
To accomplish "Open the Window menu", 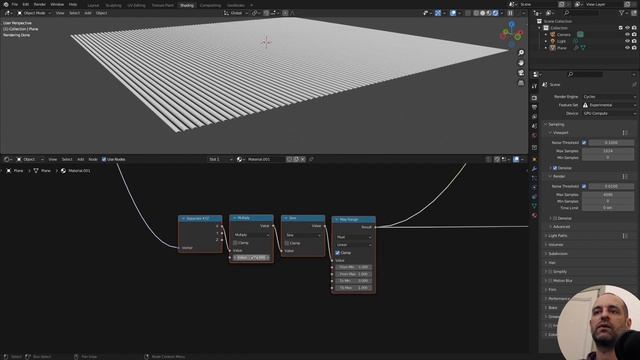I will [57, 4].
